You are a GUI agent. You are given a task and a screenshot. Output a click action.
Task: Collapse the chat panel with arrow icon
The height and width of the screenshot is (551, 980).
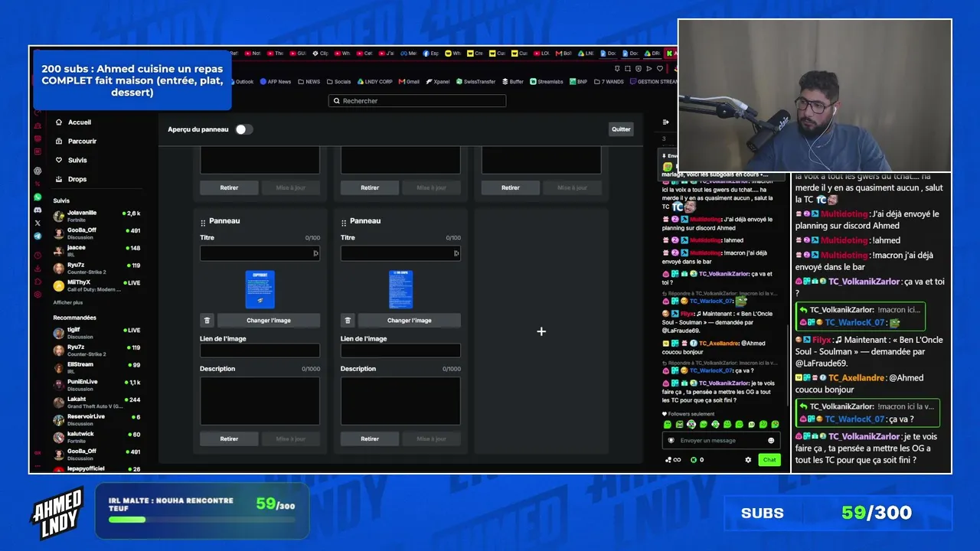tap(665, 122)
